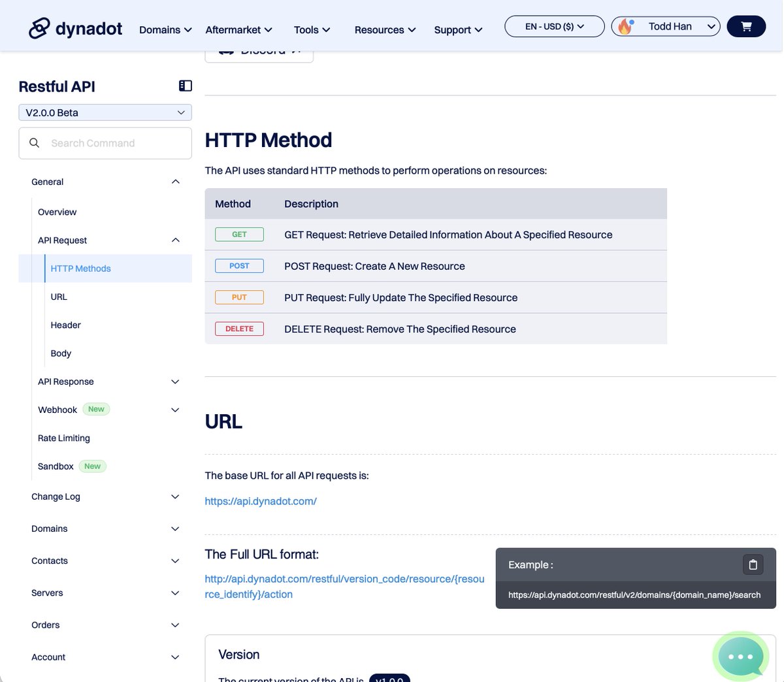This screenshot has width=784, height=682.
Task: Open the Sandbox page
Action: click(x=56, y=466)
